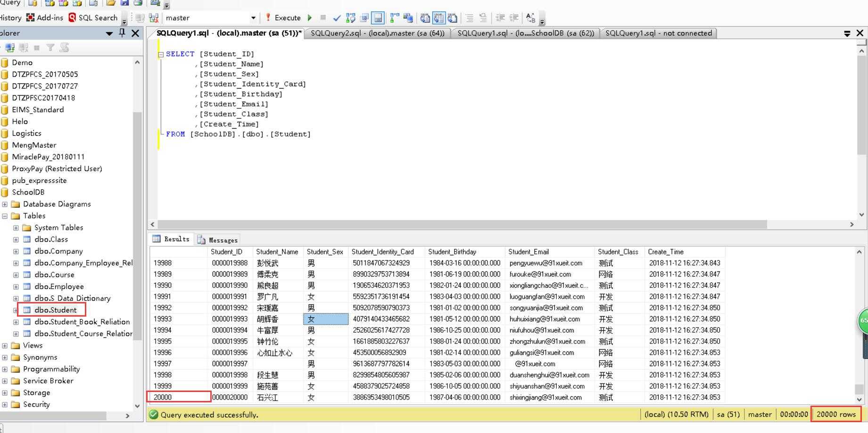Close the active query tab

pyautogui.click(x=860, y=33)
